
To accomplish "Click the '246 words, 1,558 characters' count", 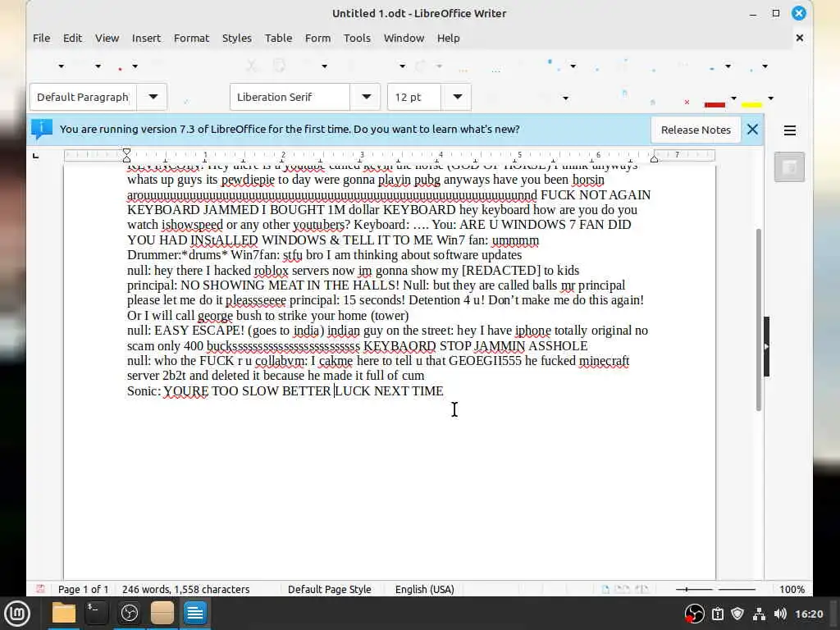I will coord(186,589).
